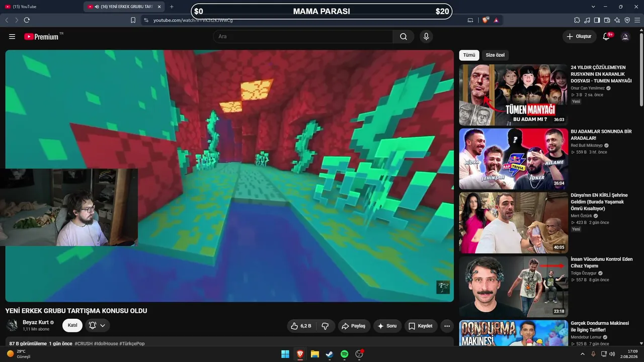This screenshot has height=362, width=644.
Task: Open Brave Shields lion icon
Action: [486, 20]
